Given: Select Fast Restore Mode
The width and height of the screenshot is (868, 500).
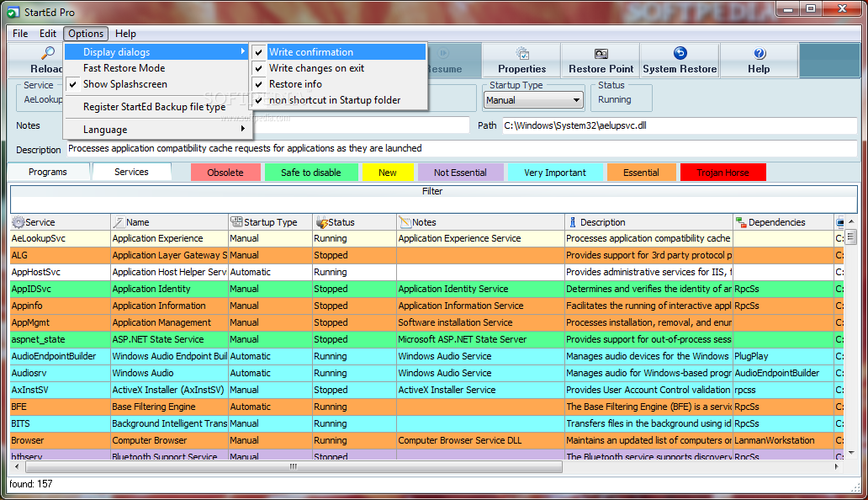Looking at the screenshot, I should point(158,68).
